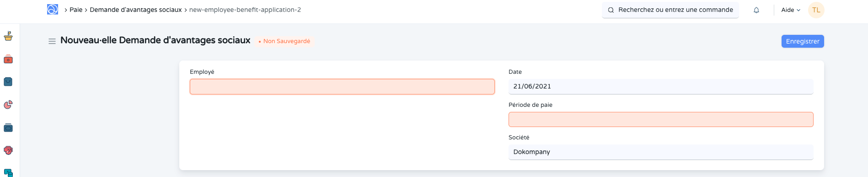Click the Société field with Dokompany
This screenshot has width=868, height=177.
(x=661, y=152)
